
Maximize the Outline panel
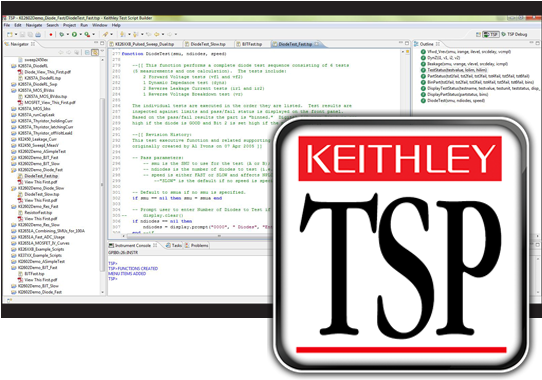pos(538,43)
